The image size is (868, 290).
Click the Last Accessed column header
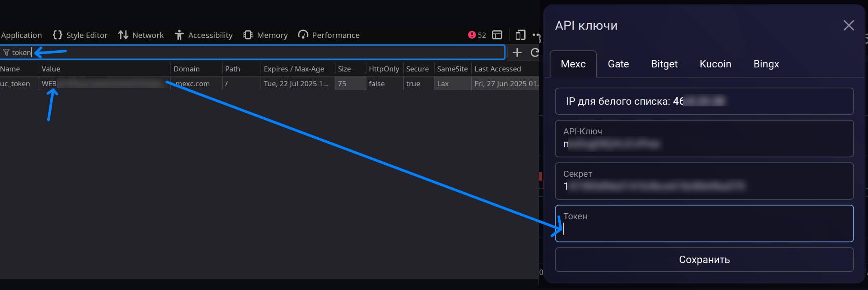click(505, 69)
